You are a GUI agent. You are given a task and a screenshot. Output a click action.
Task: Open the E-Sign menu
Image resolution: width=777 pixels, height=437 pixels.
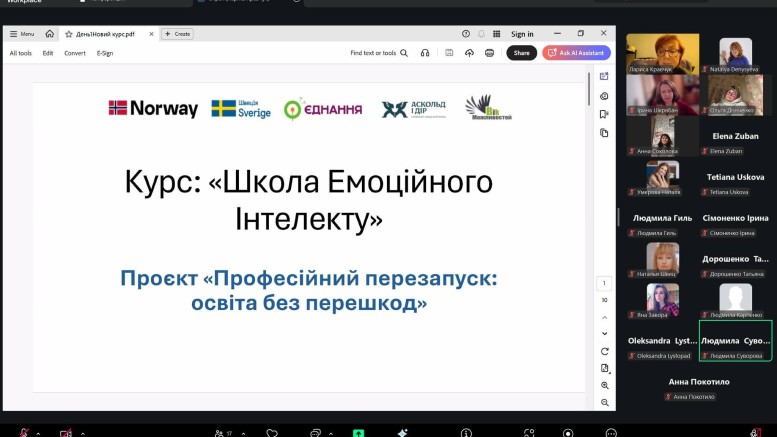click(105, 53)
